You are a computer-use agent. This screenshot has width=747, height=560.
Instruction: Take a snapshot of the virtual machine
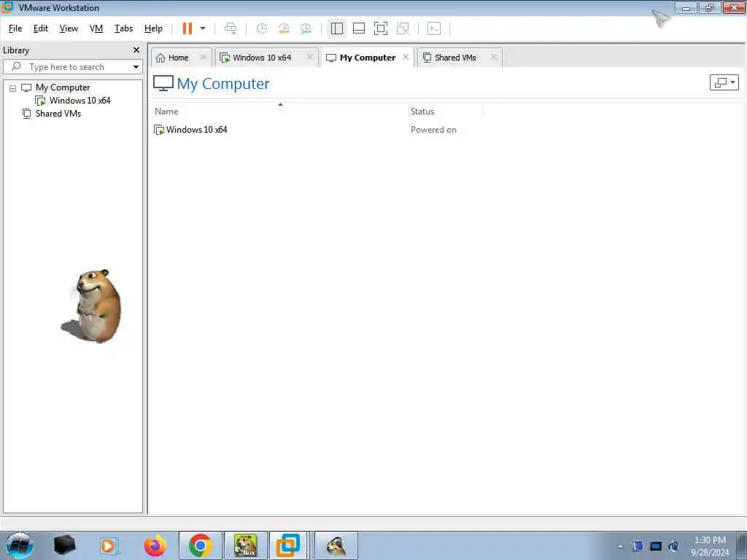tap(262, 28)
